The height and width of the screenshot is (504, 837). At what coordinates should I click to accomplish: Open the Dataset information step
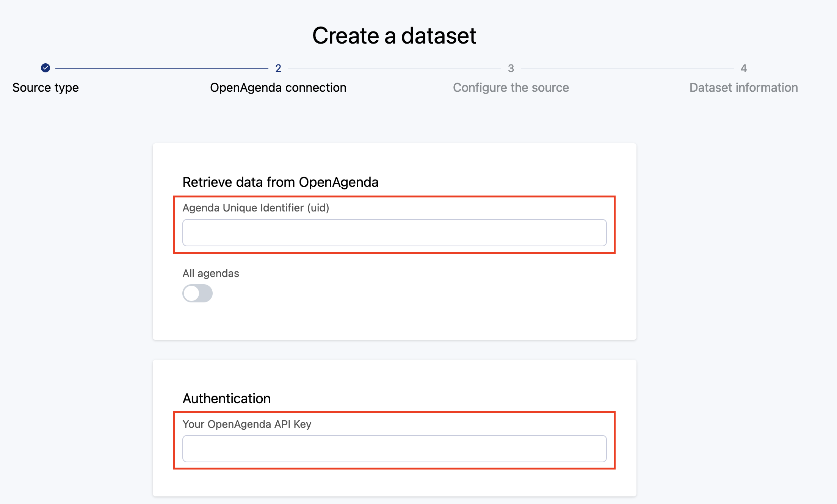743,88
